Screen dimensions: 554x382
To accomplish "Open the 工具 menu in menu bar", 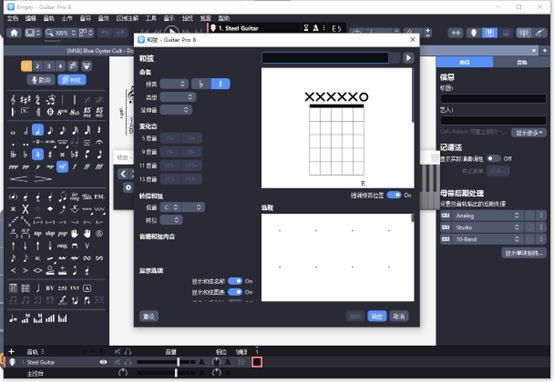I will (x=151, y=18).
